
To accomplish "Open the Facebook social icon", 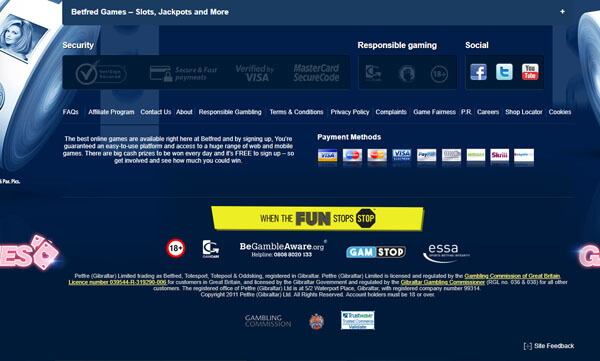I will 478,72.
